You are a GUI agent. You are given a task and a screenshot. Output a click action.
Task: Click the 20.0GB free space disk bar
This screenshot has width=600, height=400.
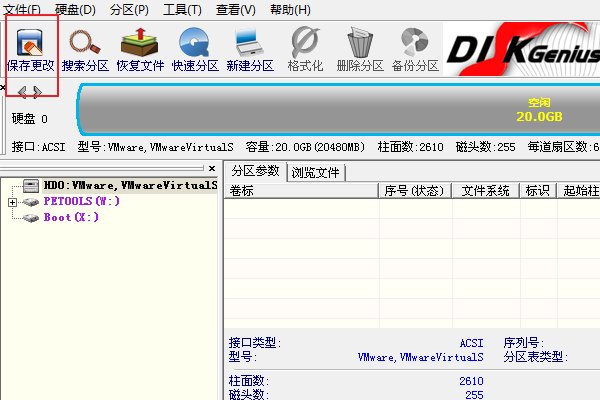(338, 109)
